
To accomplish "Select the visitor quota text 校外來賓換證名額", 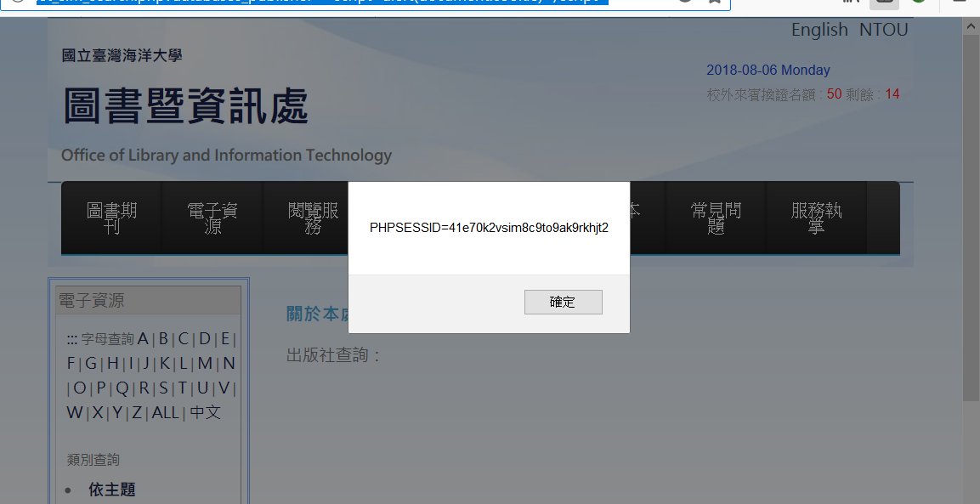I will point(762,94).
